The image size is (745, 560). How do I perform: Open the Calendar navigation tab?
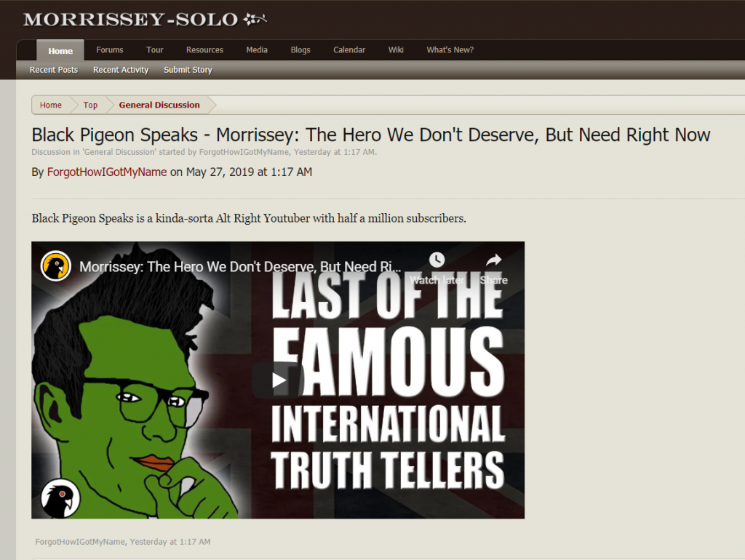[x=349, y=50]
